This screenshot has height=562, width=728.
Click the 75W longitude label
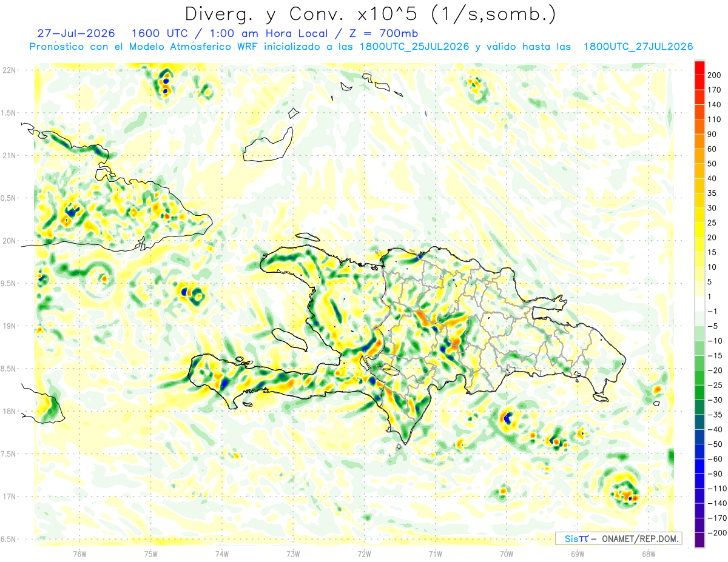(x=151, y=553)
